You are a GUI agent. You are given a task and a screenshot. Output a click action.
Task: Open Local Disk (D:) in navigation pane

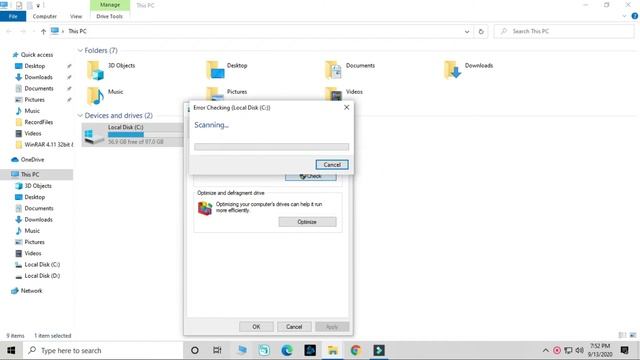pyautogui.click(x=42, y=276)
